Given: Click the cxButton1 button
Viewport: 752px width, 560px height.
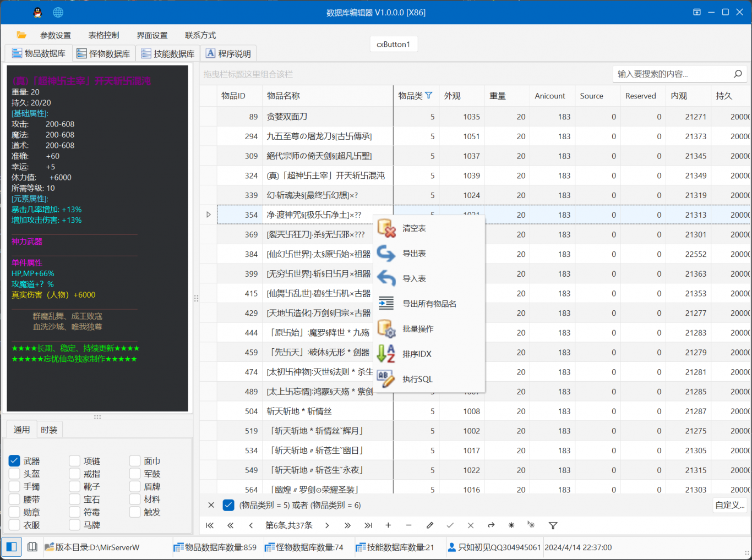Looking at the screenshot, I should (x=394, y=44).
